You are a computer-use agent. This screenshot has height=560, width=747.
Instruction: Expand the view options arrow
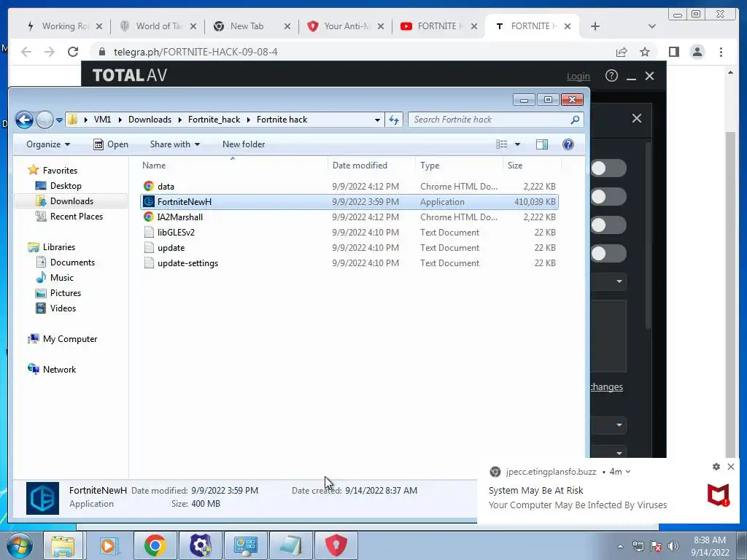click(x=517, y=144)
